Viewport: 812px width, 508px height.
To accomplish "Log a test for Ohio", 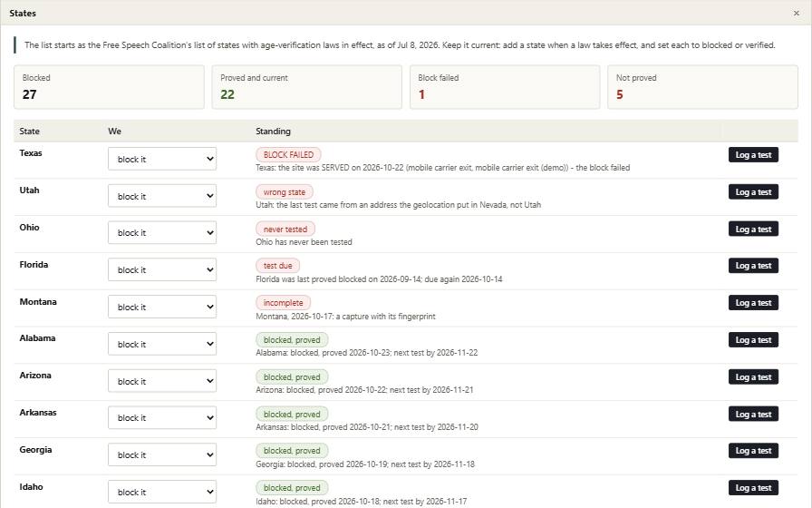I will 753,229.
